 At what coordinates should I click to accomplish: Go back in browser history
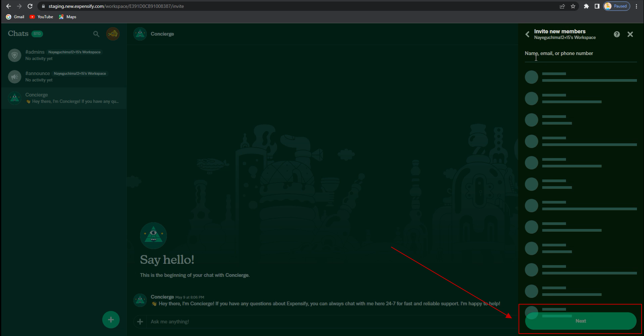tap(8, 6)
